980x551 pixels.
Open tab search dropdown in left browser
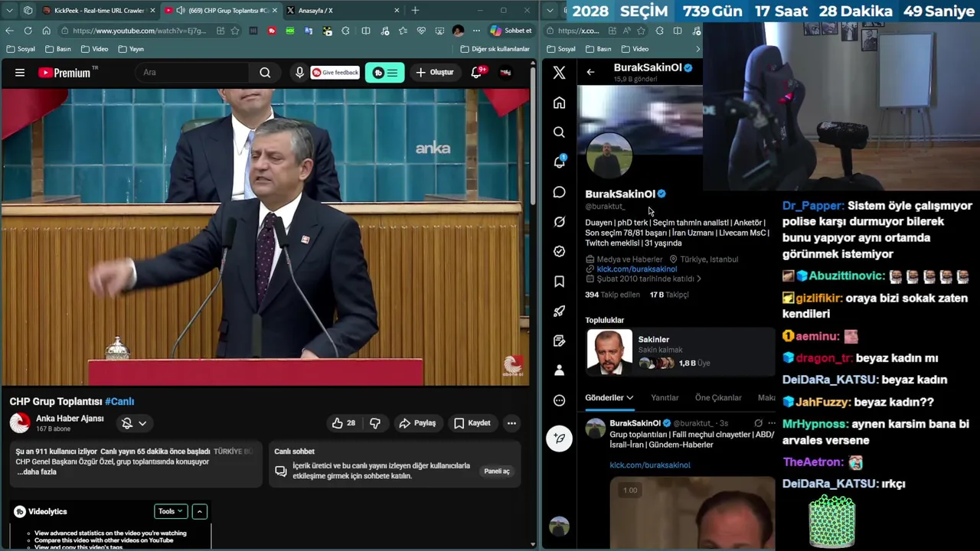point(9,11)
